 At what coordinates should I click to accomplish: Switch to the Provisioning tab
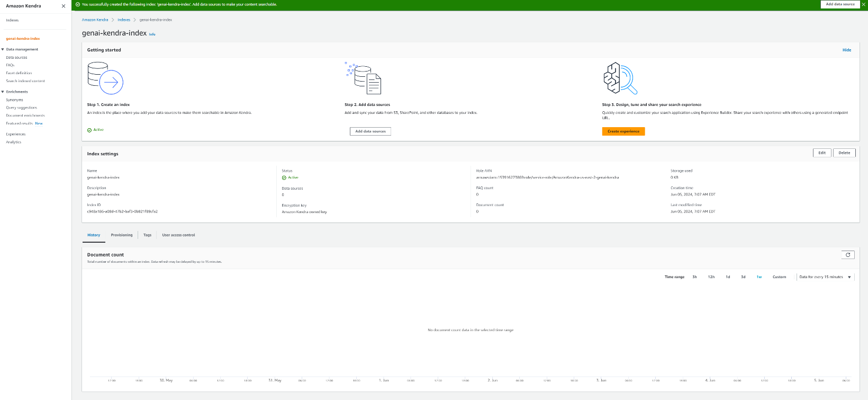122,235
